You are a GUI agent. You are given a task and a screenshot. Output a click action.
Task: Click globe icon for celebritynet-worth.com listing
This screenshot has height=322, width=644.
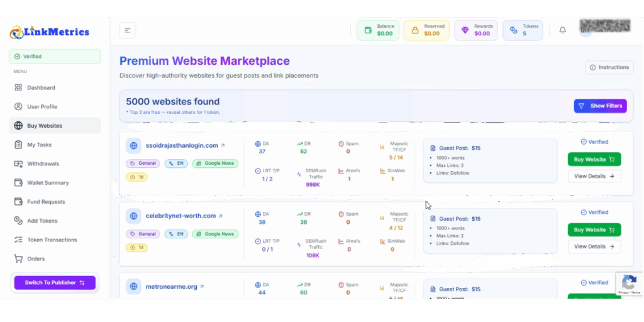tap(133, 216)
